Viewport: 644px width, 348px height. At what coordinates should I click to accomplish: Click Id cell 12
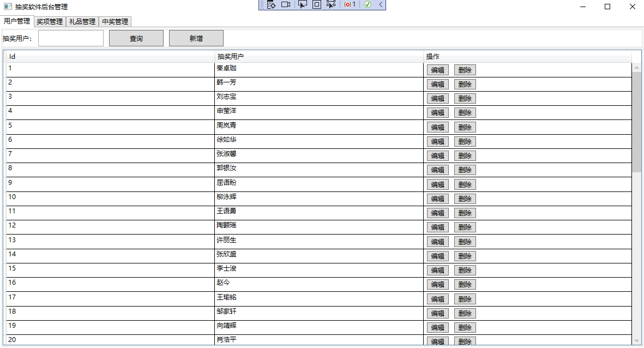tap(111, 227)
